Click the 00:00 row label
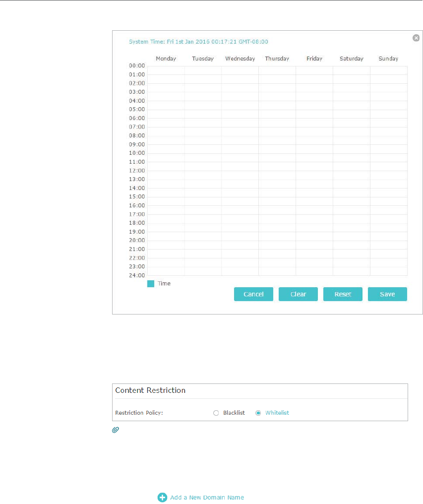 (x=137, y=65)
